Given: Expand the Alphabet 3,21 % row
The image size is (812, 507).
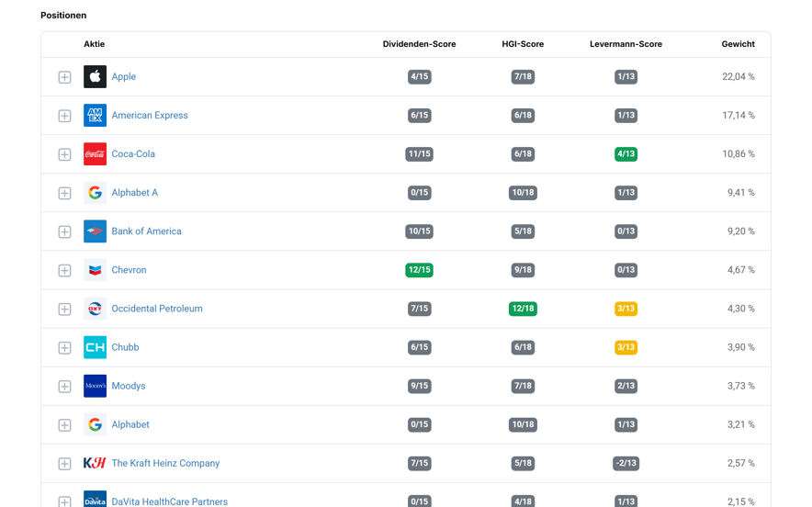Looking at the screenshot, I should coord(64,425).
